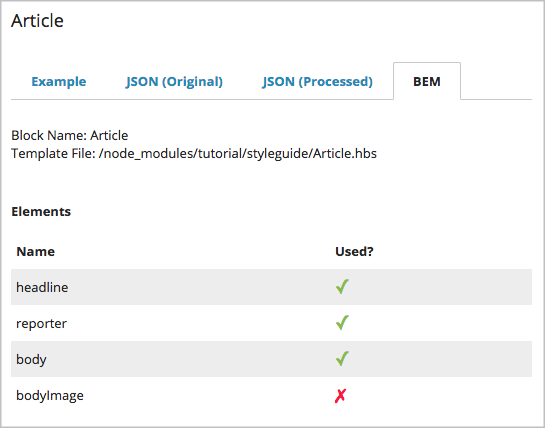This screenshot has height=428, width=545.
Task: Open the JSON (Processed) tab
Action: (317, 81)
